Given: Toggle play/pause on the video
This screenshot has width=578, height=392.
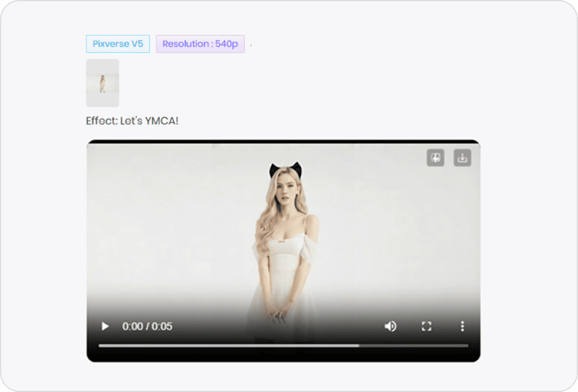Looking at the screenshot, I should 104,326.
